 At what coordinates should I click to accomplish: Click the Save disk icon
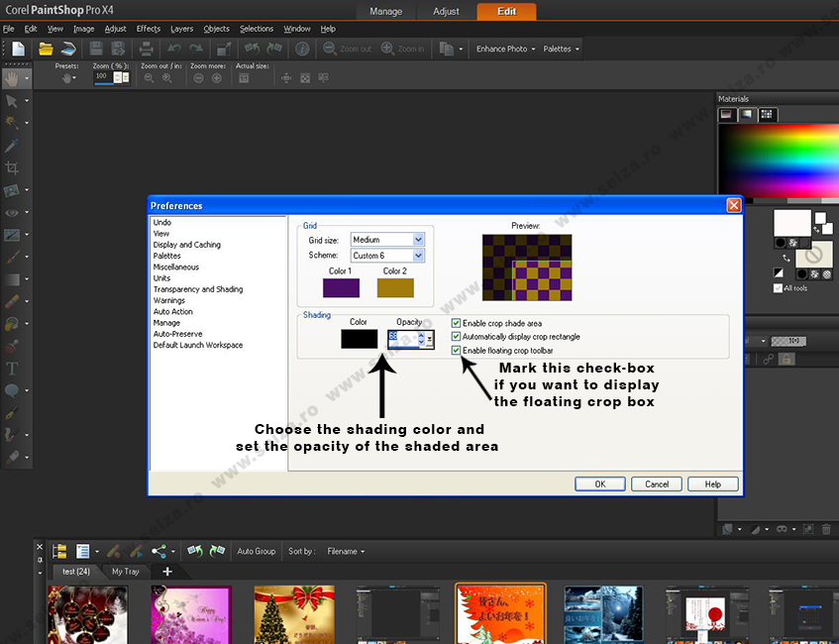(x=96, y=49)
